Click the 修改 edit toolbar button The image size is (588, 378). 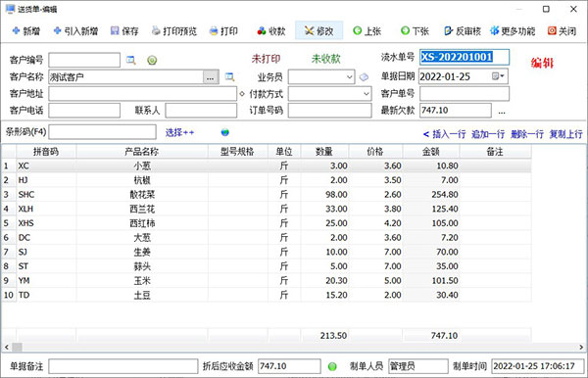319,30
